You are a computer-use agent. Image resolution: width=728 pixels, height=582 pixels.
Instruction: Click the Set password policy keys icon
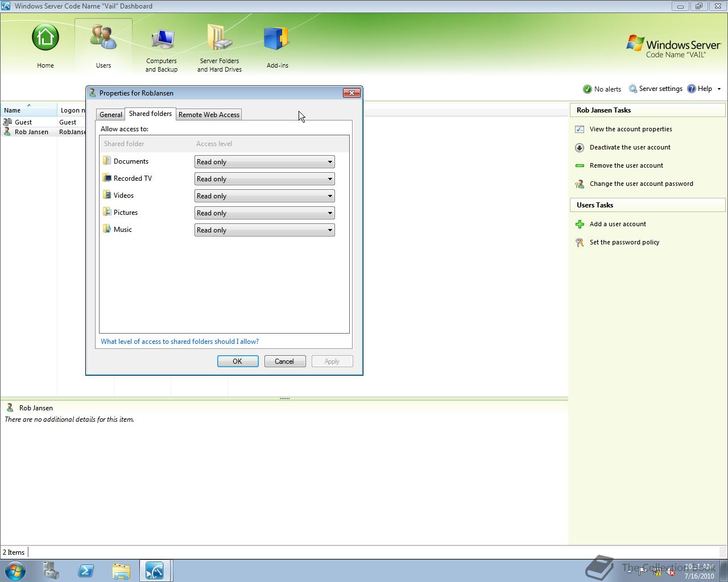point(580,242)
